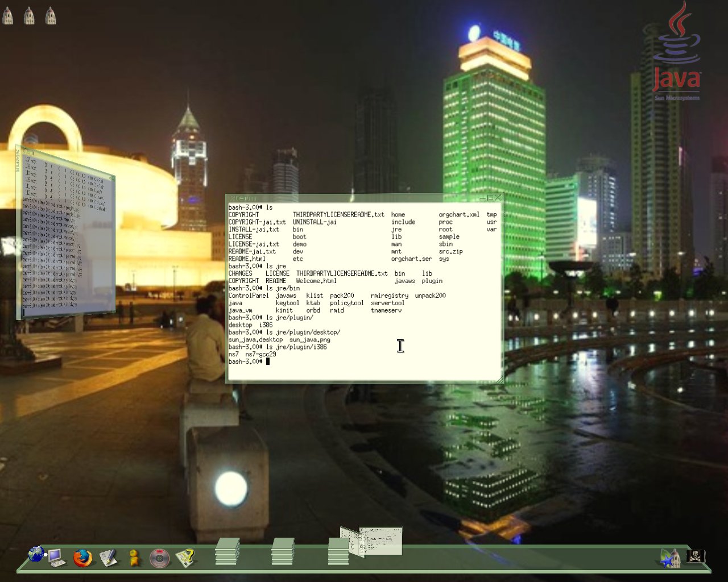Open the CD disc icon in the taskbar
Viewport: 728px width, 582px height.
(160, 558)
